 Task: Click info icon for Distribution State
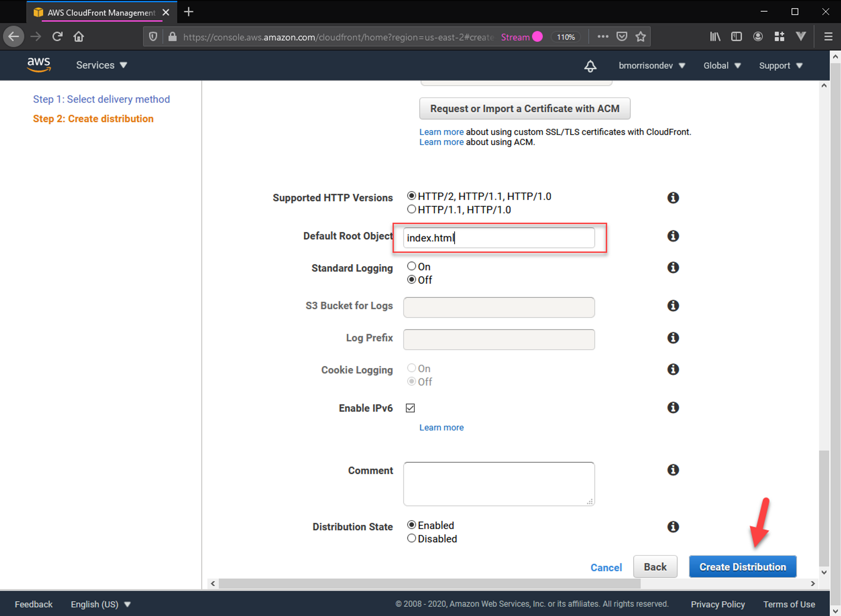point(673,526)
